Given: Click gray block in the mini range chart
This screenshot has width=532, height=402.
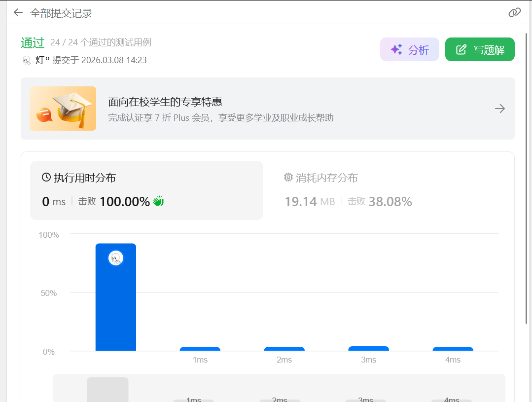Looking at the screenshot, I should [x=107, y=390].
